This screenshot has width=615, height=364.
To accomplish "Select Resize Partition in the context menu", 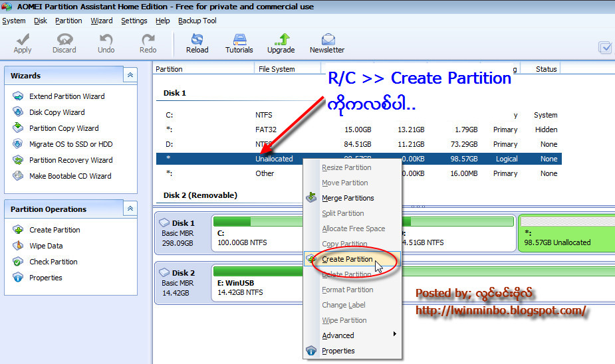I will click(352, 167).
